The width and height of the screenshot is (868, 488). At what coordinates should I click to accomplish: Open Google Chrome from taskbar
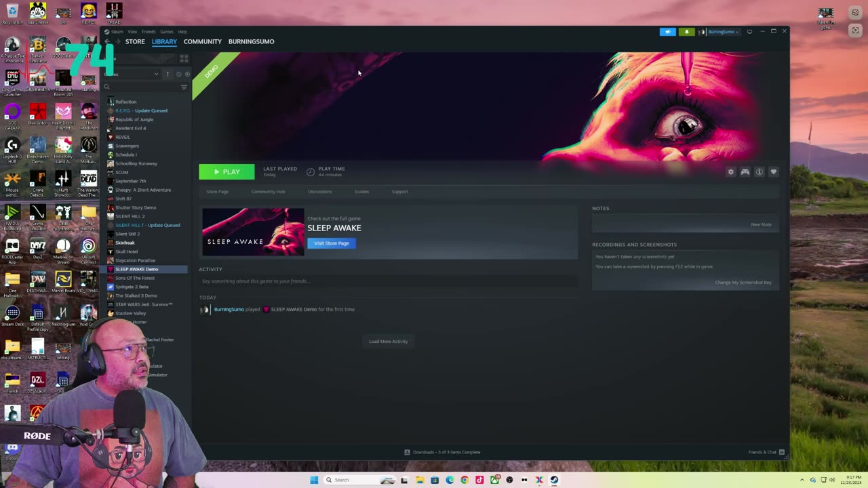pos(465,480)
